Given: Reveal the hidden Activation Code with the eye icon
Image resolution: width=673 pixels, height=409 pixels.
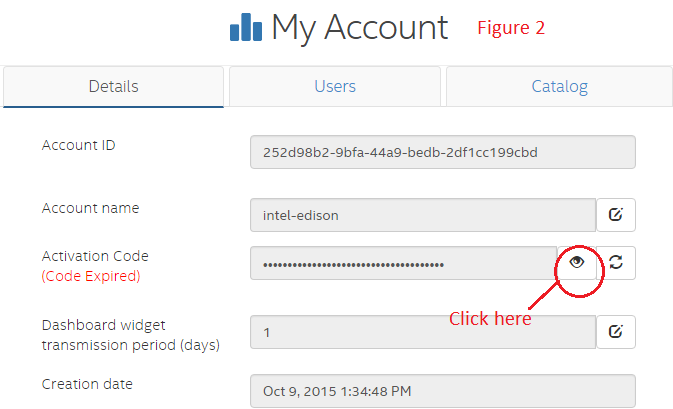Looking at the screenshot, I should click(x=577, y=262).
